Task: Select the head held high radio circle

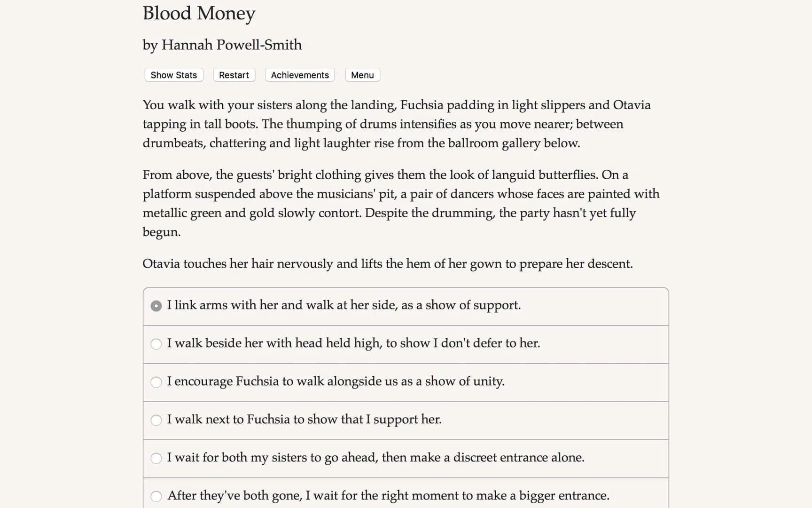Action: point(156,344)
